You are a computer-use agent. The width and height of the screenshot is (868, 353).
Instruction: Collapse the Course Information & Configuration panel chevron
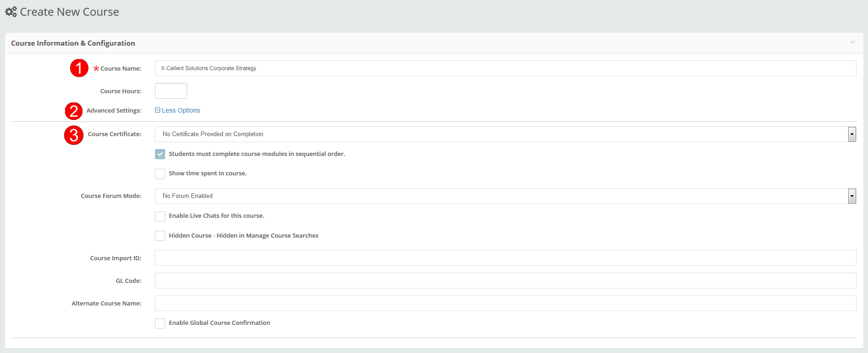click(852, 42)
